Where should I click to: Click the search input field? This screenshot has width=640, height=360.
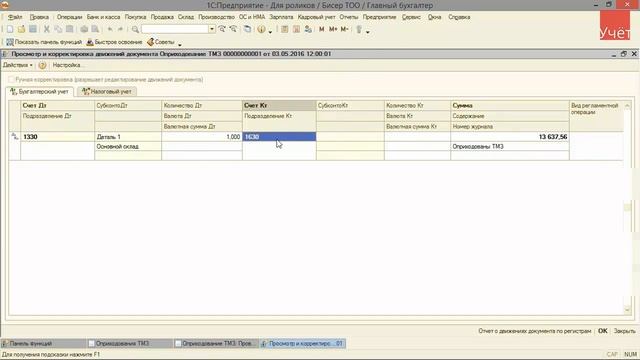(x=175, y=29)
